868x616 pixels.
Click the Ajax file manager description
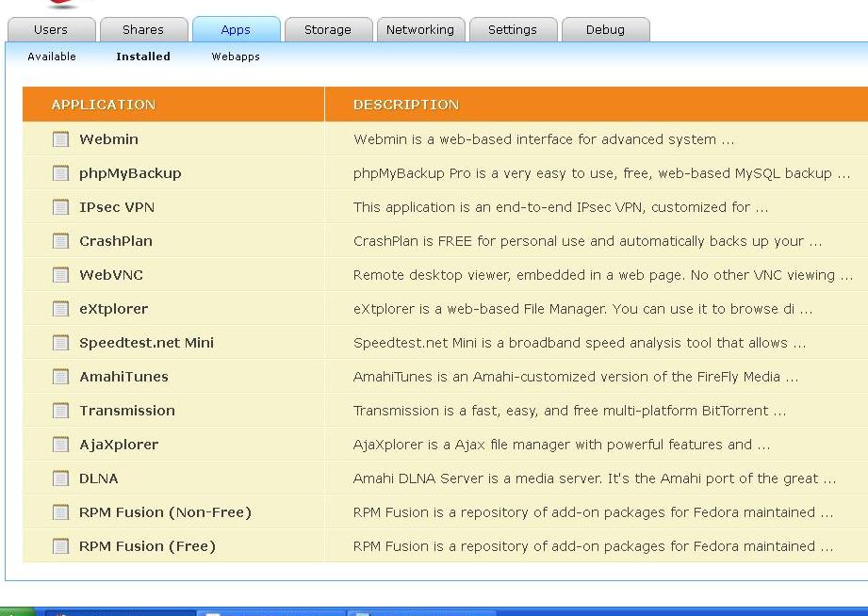tap(562, 445)
